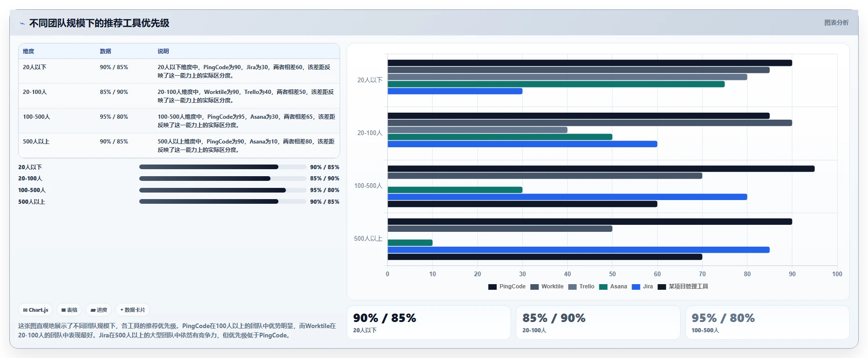The image size is (868, 358).
Task: Click the 20人以下 label on the chart axis
Action: 370,80
